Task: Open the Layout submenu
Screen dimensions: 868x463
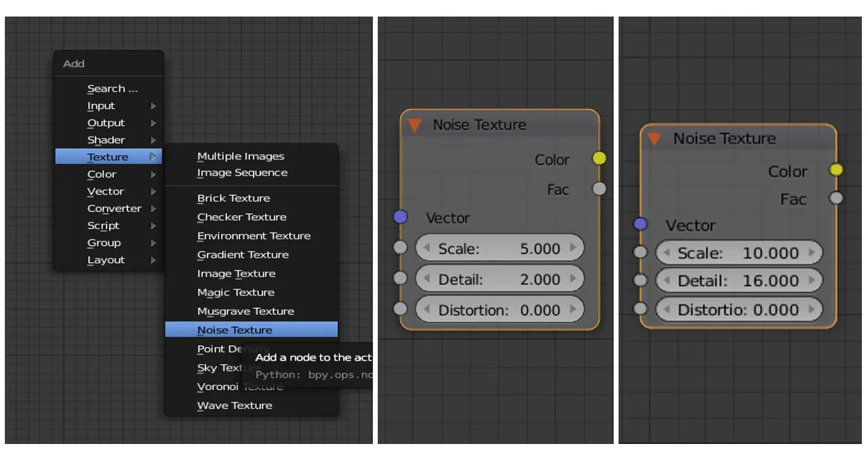Action: click(108, 260)
